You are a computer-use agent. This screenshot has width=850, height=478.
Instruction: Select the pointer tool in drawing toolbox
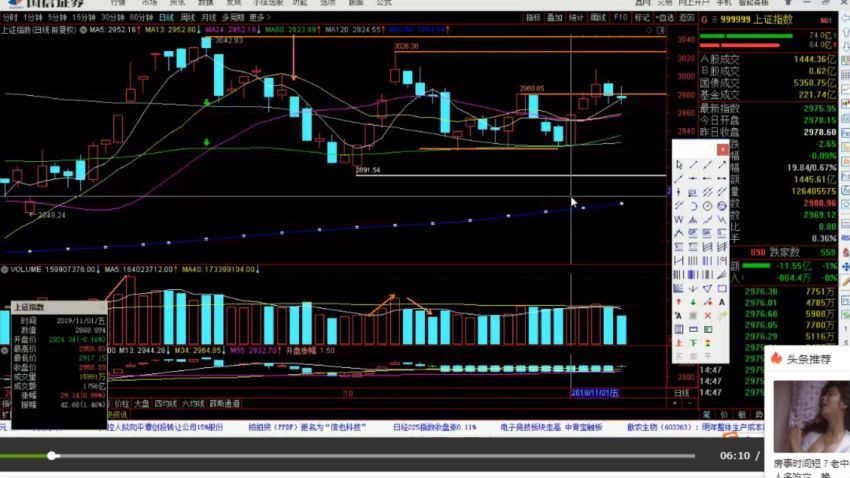click(679, 165)
